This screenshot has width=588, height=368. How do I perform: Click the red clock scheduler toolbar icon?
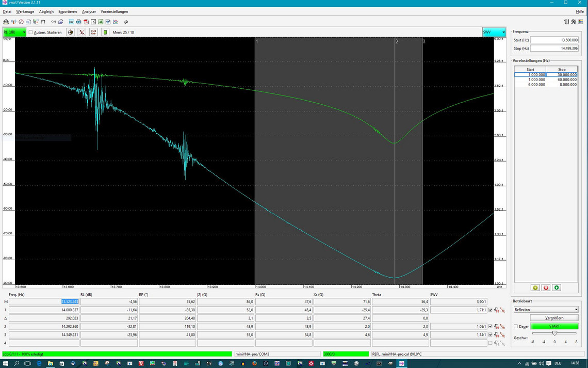[21, 22]
